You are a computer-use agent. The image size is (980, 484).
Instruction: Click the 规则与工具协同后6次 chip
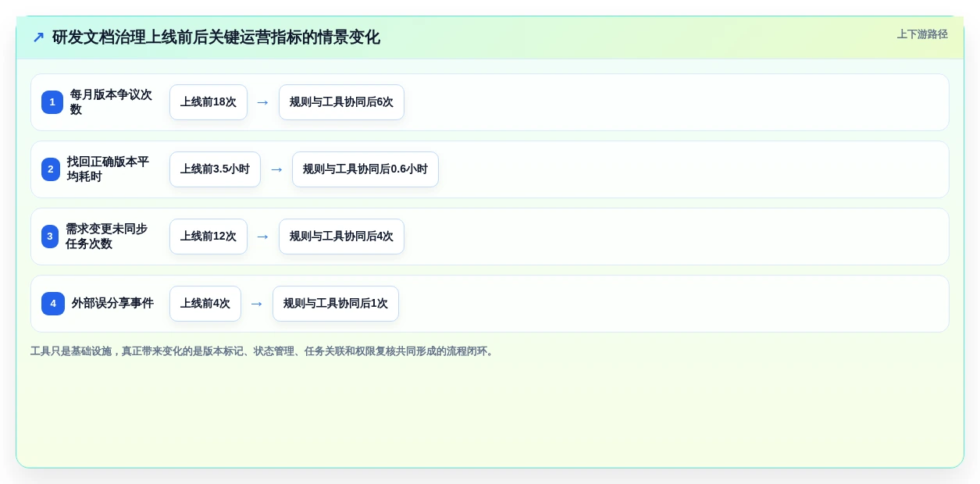(x=341, y=102)
